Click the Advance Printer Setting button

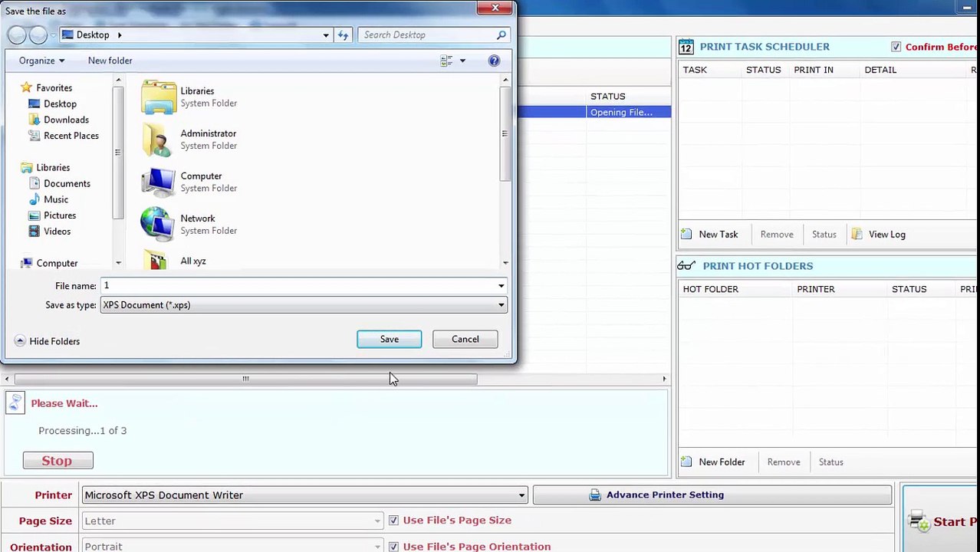(x=712, y=495)
